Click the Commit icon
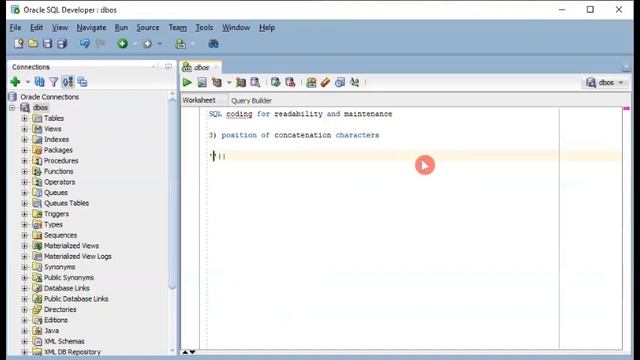This screenshot has width=640, height=360. (x=276, y=82)
